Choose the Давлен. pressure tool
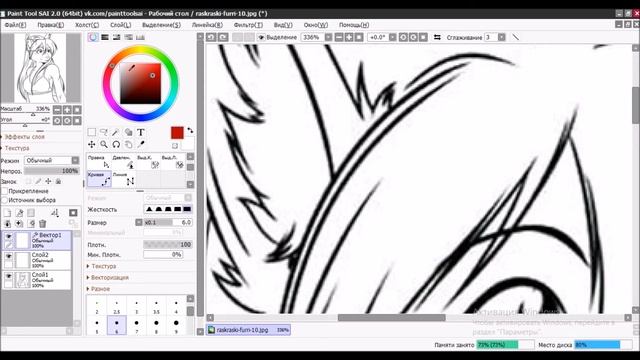The height and width of the screenshot is (360, 640). [123, 162]
